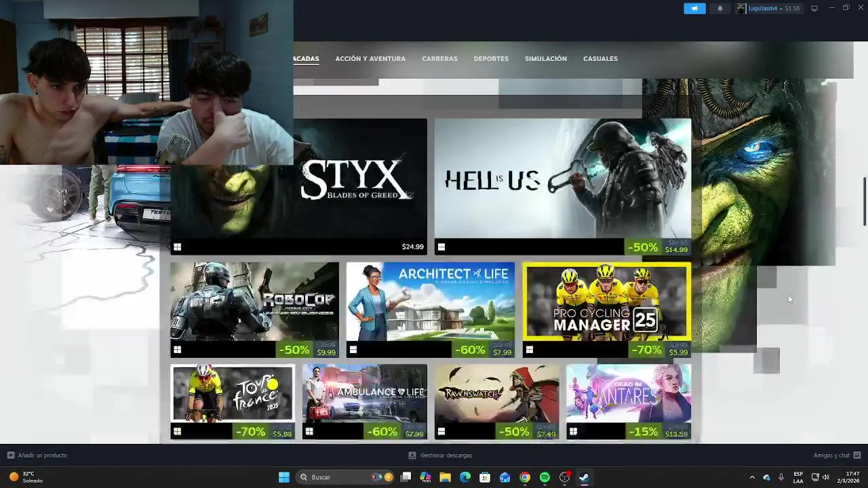Viewport: 868px width, 488px height.
Task: Click Windows icon on Pro Cycling Manager
Action: [x=530, y=350]
